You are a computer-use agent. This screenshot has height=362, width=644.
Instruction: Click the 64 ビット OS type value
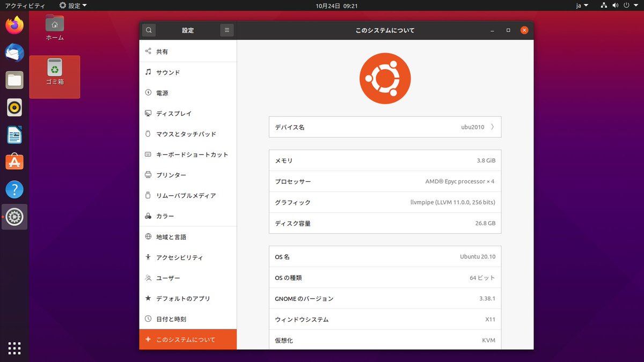pos(482,278)
